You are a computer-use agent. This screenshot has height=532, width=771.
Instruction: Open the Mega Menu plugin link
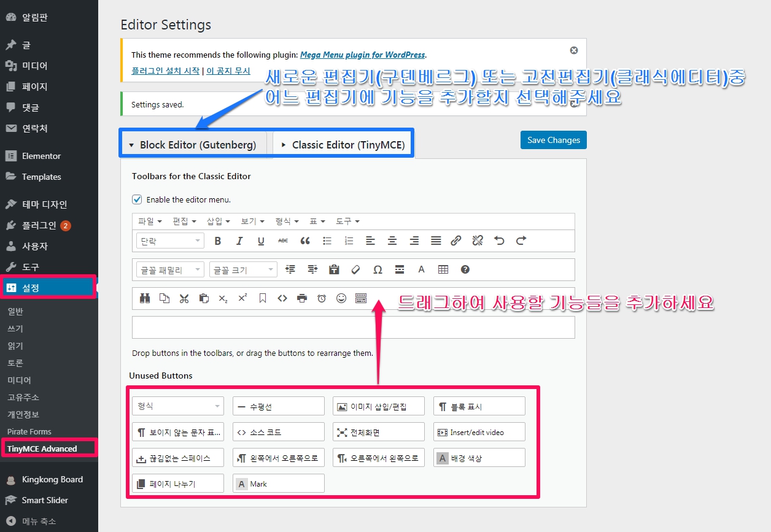click(362, 55)
